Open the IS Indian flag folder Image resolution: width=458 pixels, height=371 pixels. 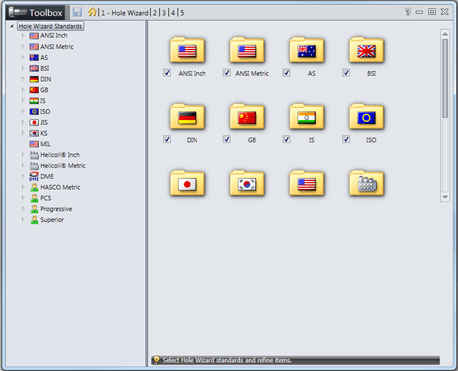click(307, 116)
